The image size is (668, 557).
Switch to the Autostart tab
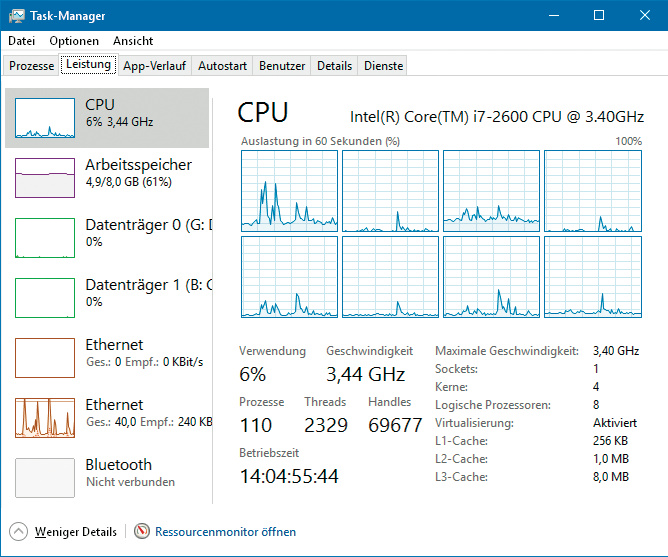(222, 66)
